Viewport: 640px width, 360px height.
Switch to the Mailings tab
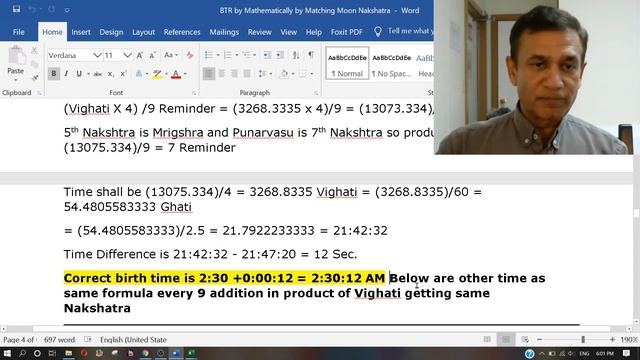[x=224, y=32]
